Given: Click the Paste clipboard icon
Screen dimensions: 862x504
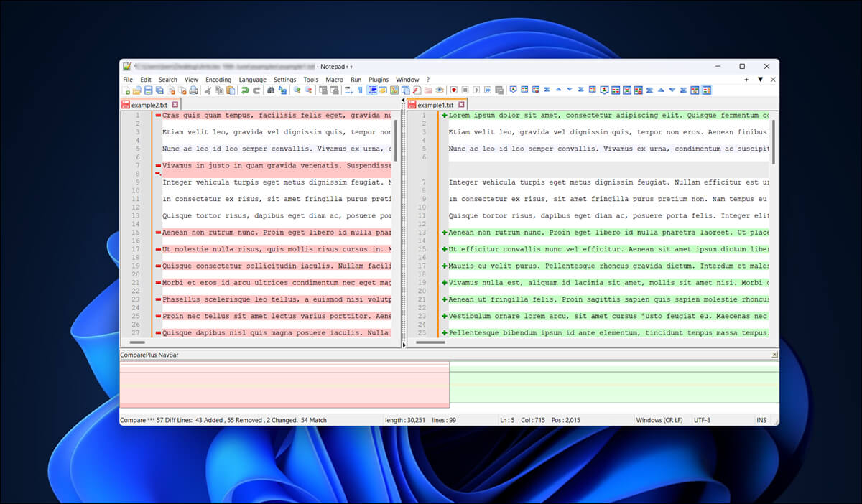Looking at the screenshot, I should 231,90.
